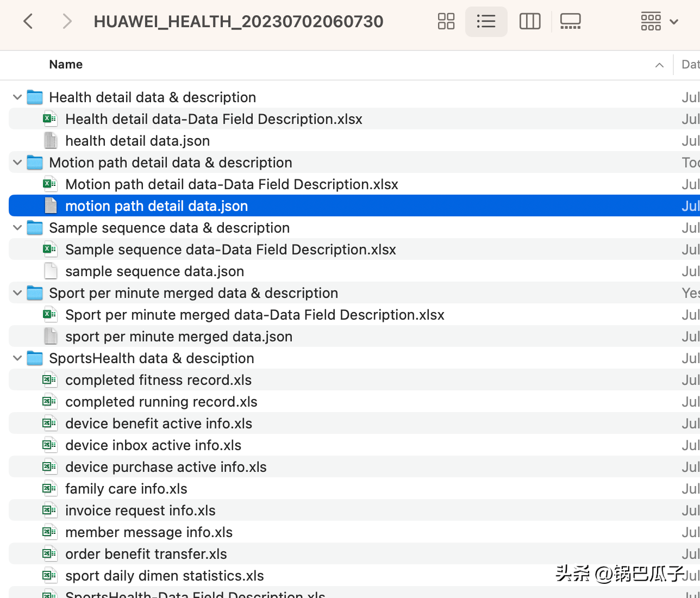
Task: Click the device inbox active info.xls icon
Action: 50,445
